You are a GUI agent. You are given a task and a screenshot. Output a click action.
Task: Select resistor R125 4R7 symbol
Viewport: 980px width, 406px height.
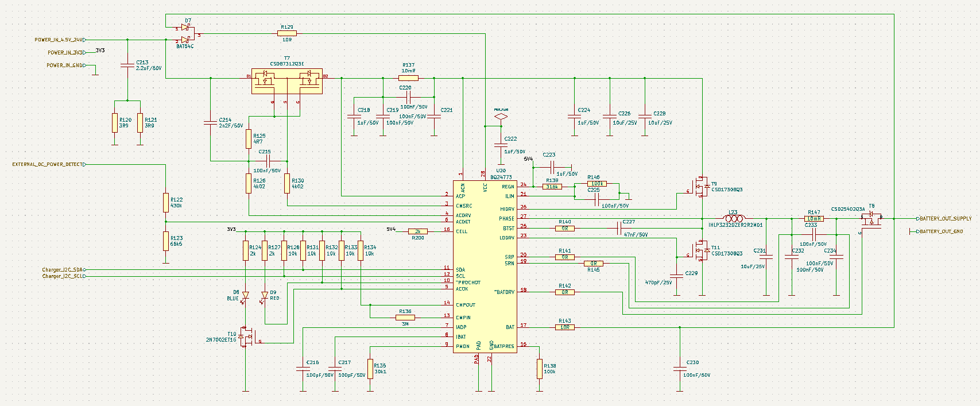click(248, 139)
